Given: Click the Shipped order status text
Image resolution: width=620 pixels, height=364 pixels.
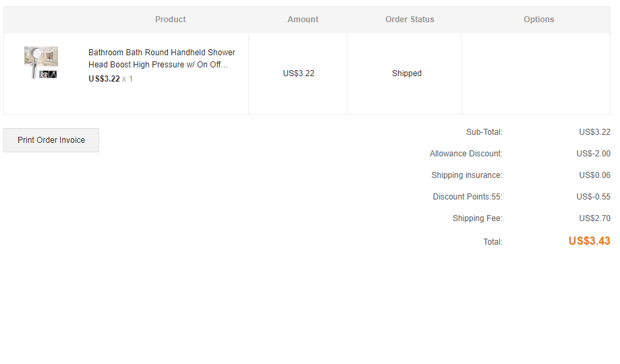Looking at the screenshot, I should (x=407, y=73).
